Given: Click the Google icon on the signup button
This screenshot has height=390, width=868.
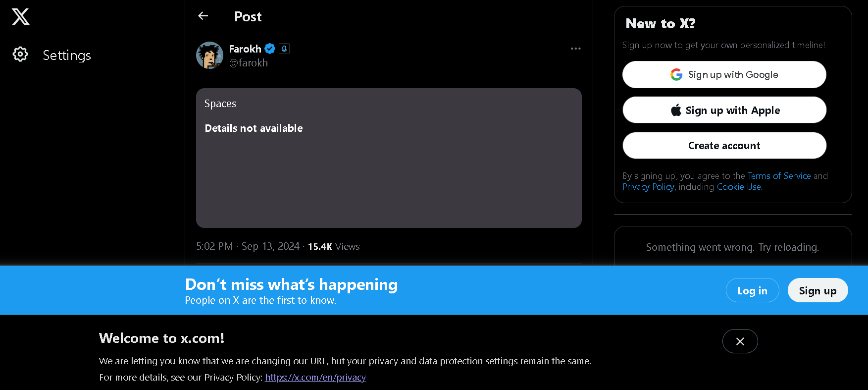Looking at the screenshot, I should click(x=676, y=74).
